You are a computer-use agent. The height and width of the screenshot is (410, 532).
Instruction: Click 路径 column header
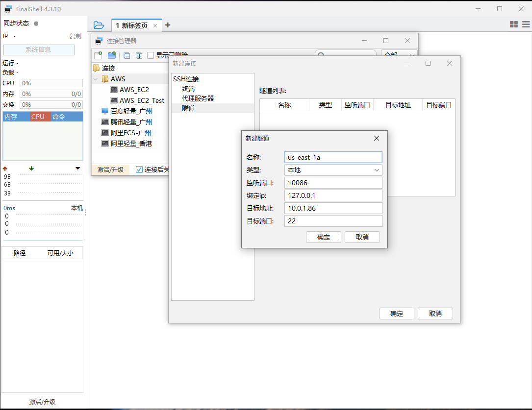[x=19, y=253]
